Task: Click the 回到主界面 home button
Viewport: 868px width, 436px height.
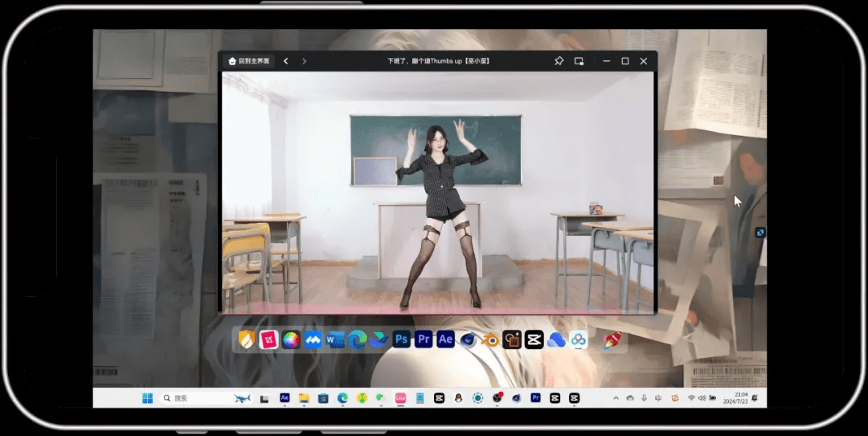Action: click(x=249, y=61)
